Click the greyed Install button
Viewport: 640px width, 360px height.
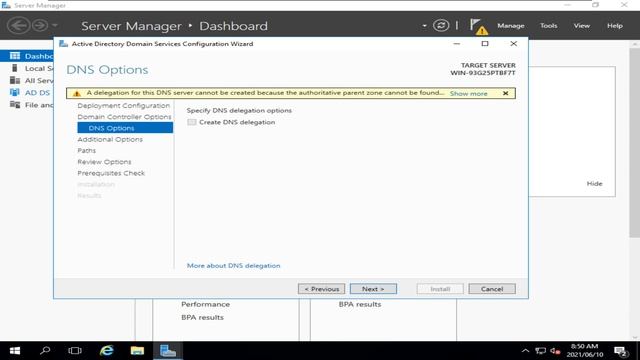pos(440,289)
